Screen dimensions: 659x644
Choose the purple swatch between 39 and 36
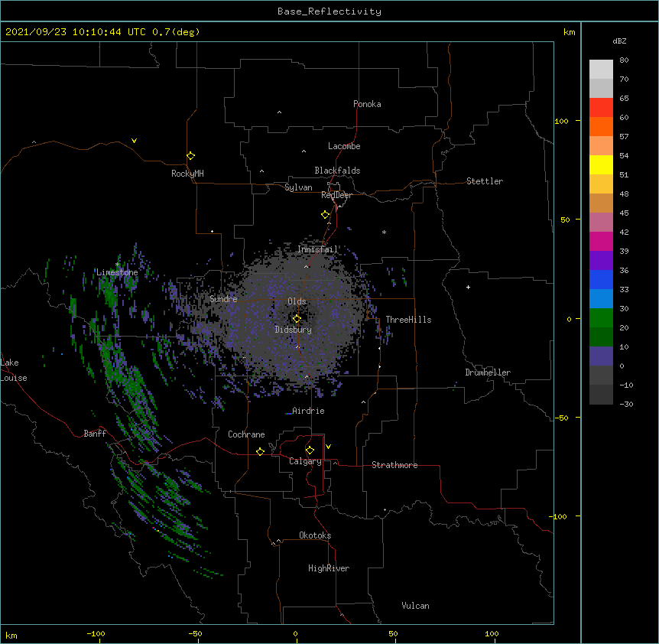coord(601,261)
